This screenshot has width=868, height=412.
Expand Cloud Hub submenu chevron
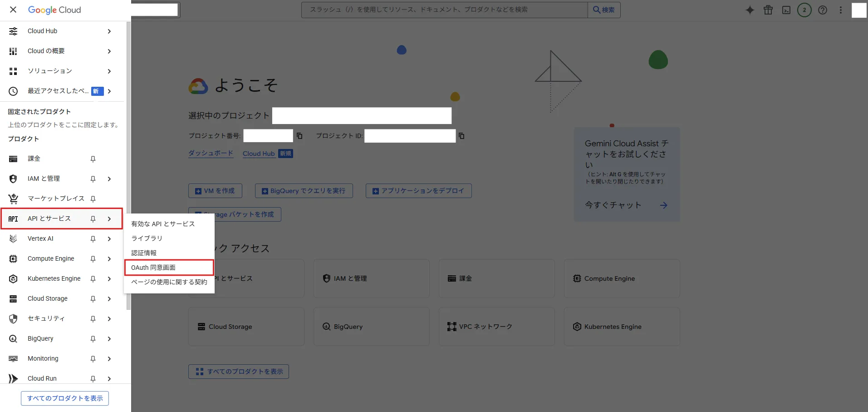pyautogui.click(x=109, y=31)
